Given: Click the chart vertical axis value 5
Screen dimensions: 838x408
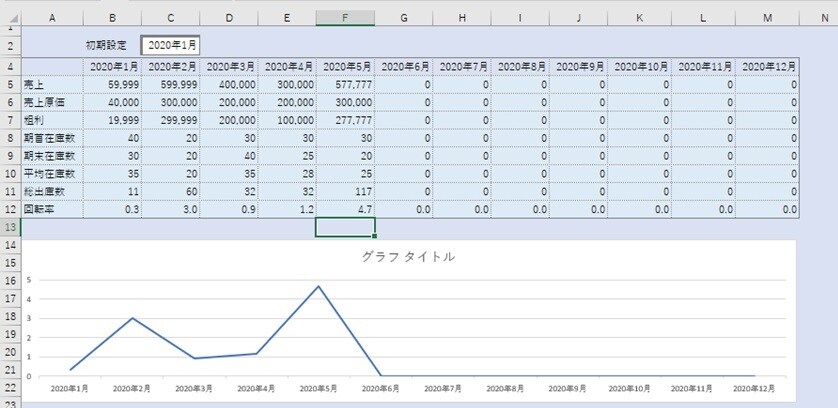Looking at the screenshot, I should 29,280.
